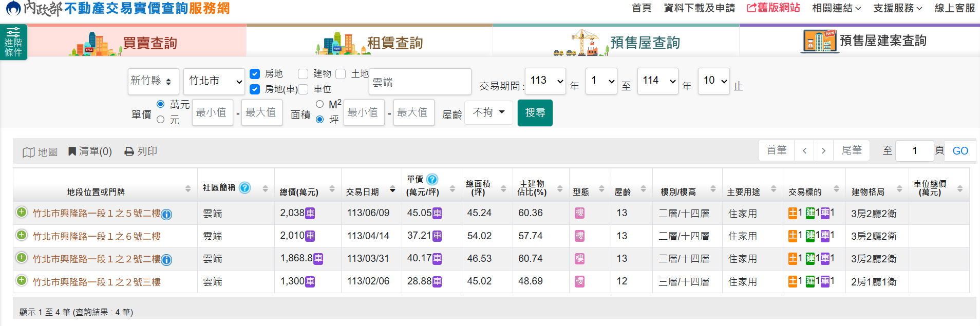Viewport: 980px width, 326px height.
Task: Click the green 搜尋 search button
Action: (x=535, y=112)
